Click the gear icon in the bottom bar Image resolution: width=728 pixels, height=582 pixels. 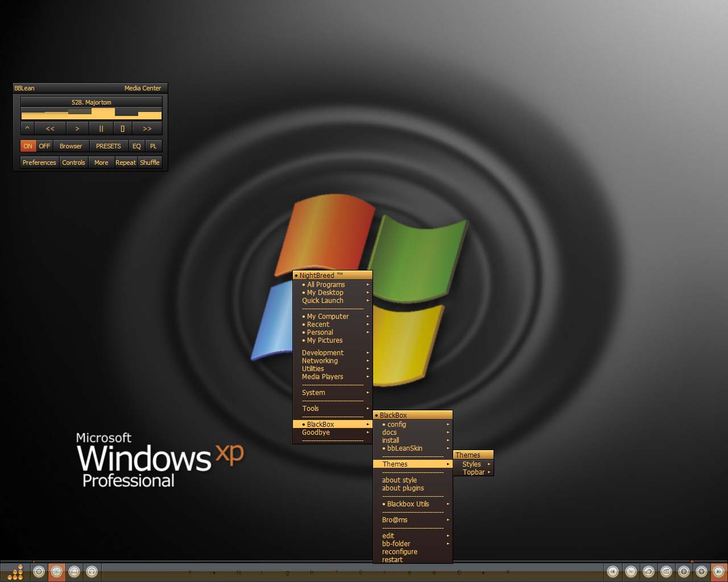click(x=39, y=572)
